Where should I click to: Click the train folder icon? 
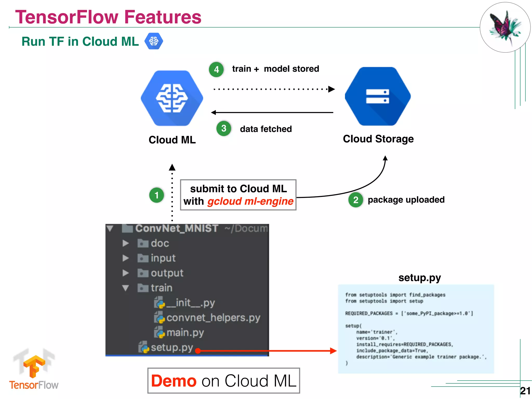point(143,288)
